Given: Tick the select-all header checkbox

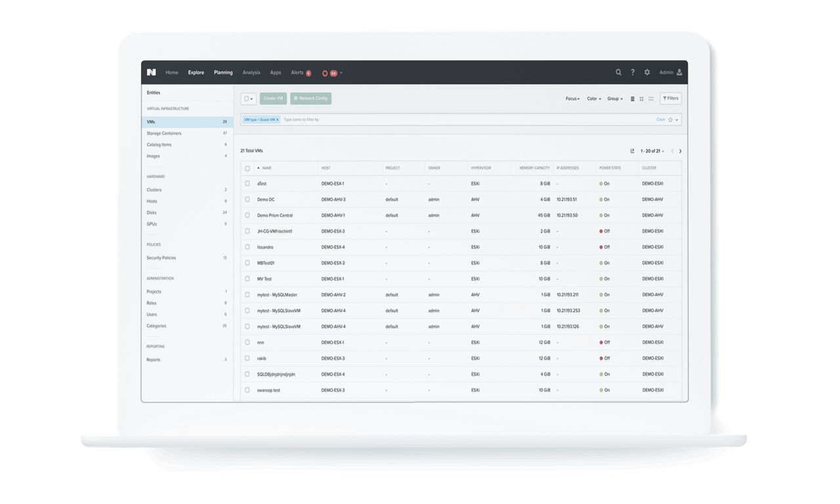Looking at the screenshot, I should click(x=247, y=168).
